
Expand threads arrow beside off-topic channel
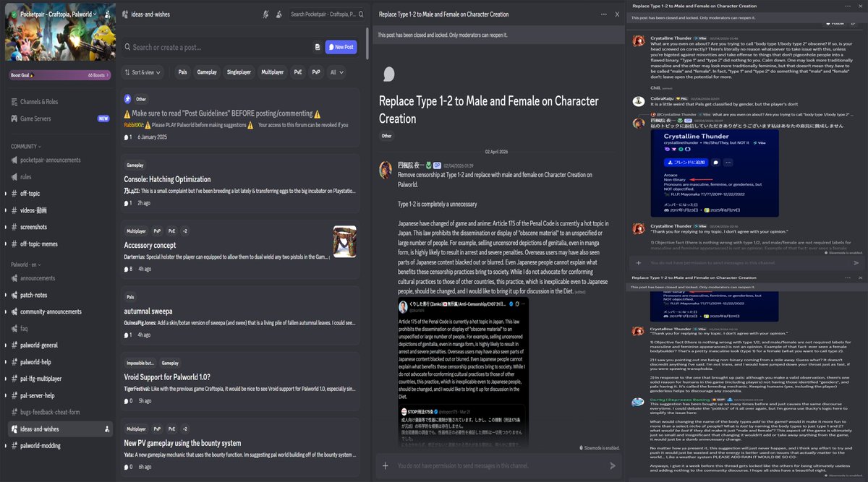[6, 194]
